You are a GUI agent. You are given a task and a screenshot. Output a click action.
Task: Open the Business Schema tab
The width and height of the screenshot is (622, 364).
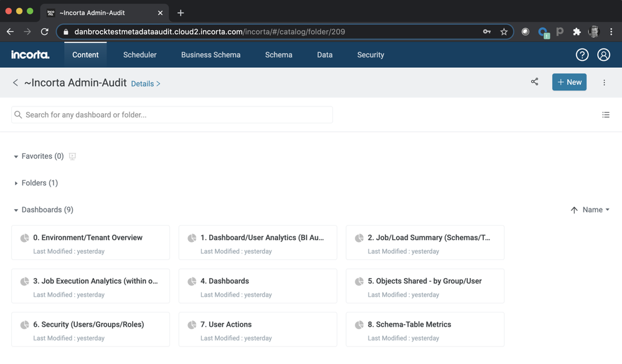click(210, 55)
